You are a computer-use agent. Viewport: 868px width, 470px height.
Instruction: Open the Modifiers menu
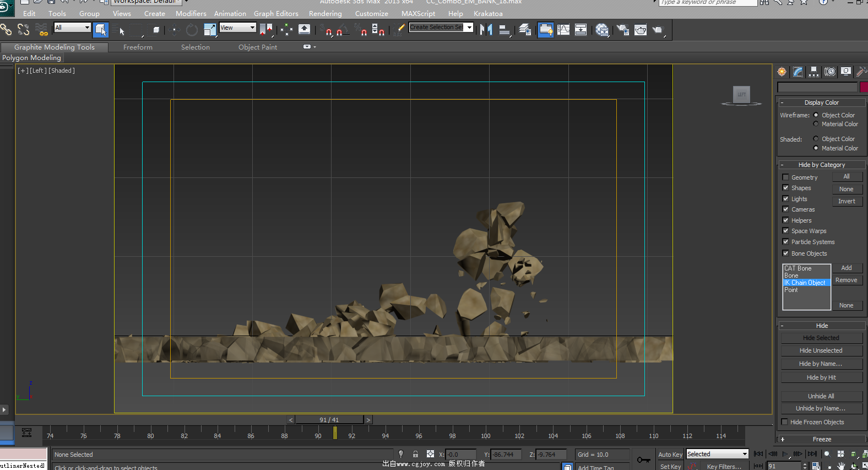191,14
